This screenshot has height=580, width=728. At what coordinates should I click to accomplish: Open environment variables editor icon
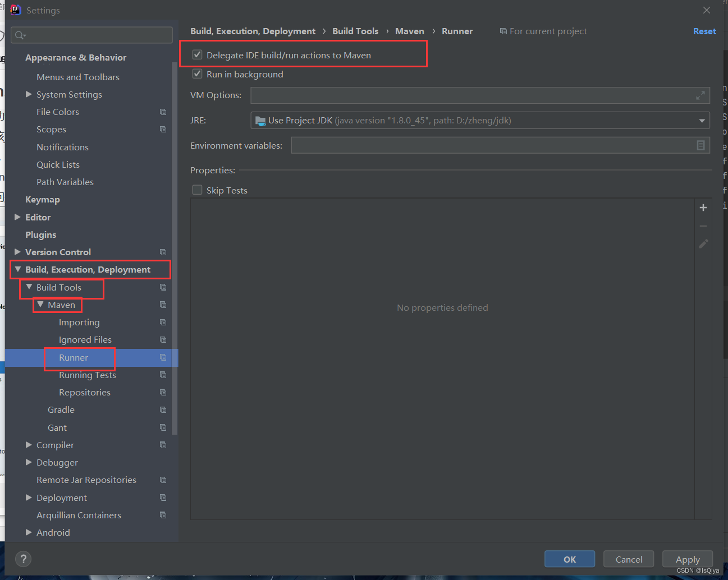pyautogui.click(x=700, y=145)
